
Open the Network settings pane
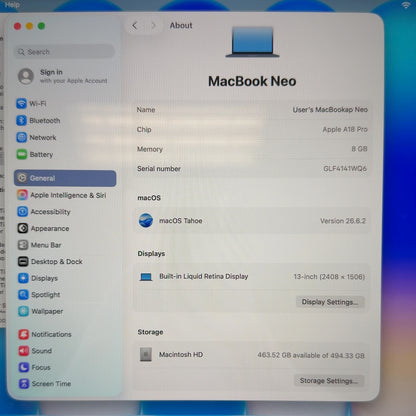pyautogui.click(x=37, y=137)
